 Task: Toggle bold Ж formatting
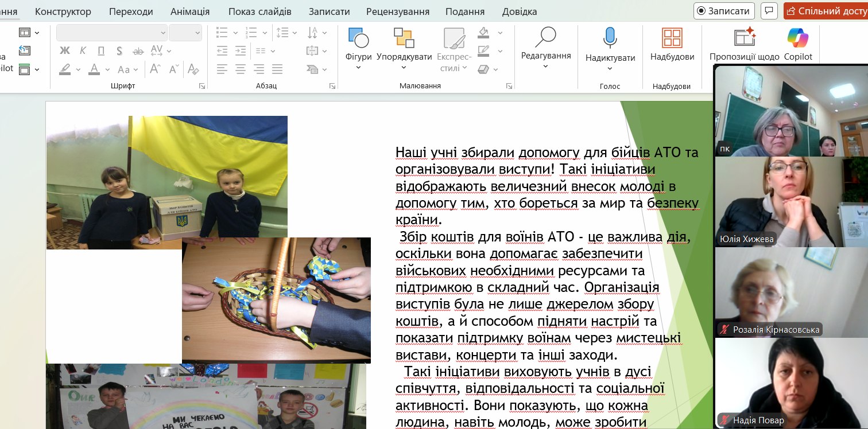[x=65, y=51]
